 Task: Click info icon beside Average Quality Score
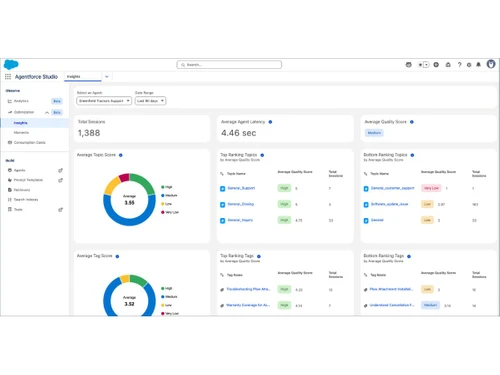[x=412, y=122]
